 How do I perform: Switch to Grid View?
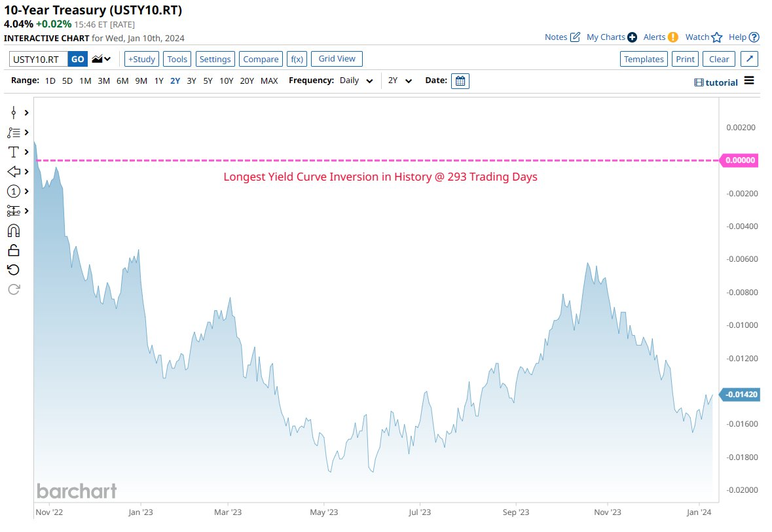tap(337, 58)
